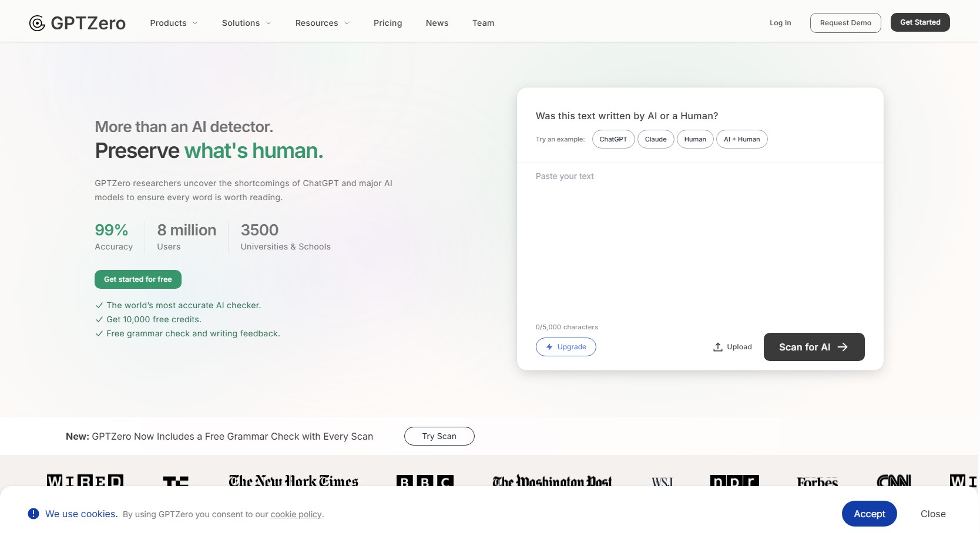Pick the AI + Human example
Screen dimensions: 980x533
(741, 139)
